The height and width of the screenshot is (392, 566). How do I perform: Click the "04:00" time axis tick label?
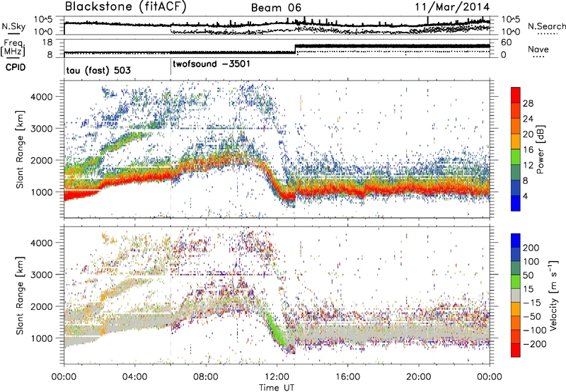pyautogui.click(x=135, y=377)
